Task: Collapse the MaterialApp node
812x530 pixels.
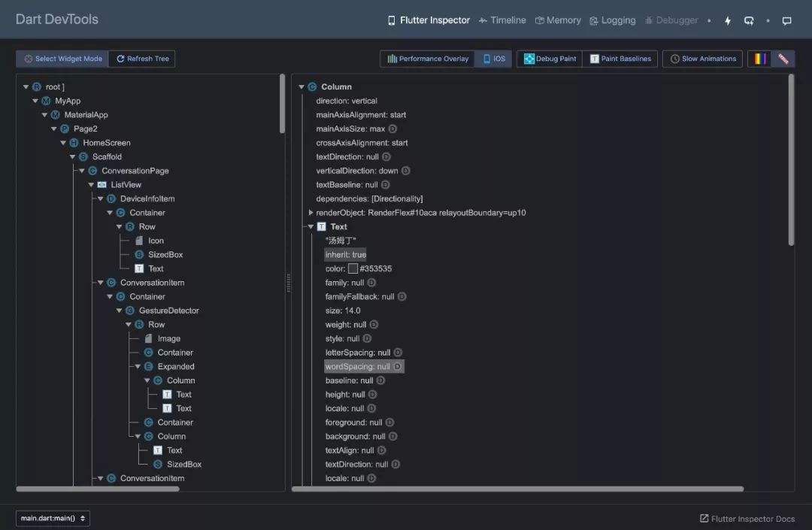Action: (44, 115)
